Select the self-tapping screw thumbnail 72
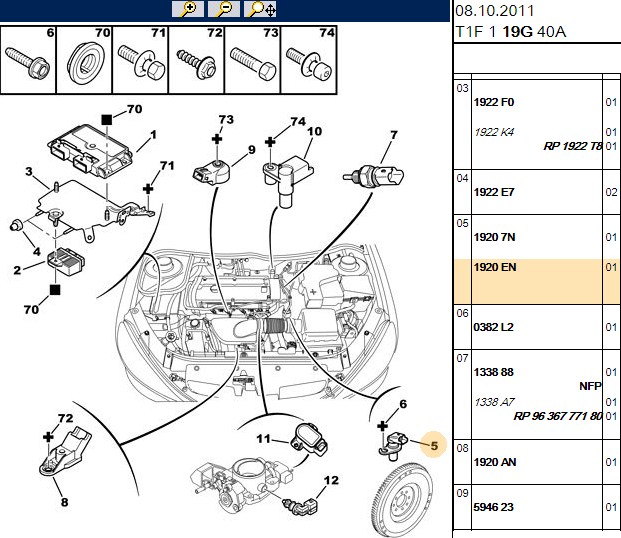Viewport: 621px width, 538px height. pos(197,60)
